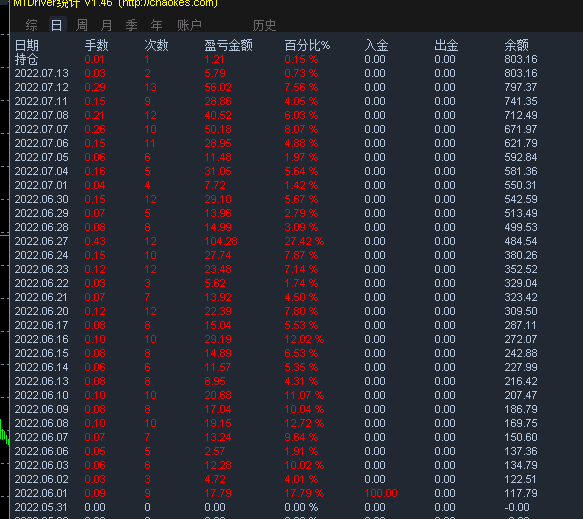Click the 117.79 balance value

[x=521, y=493]
